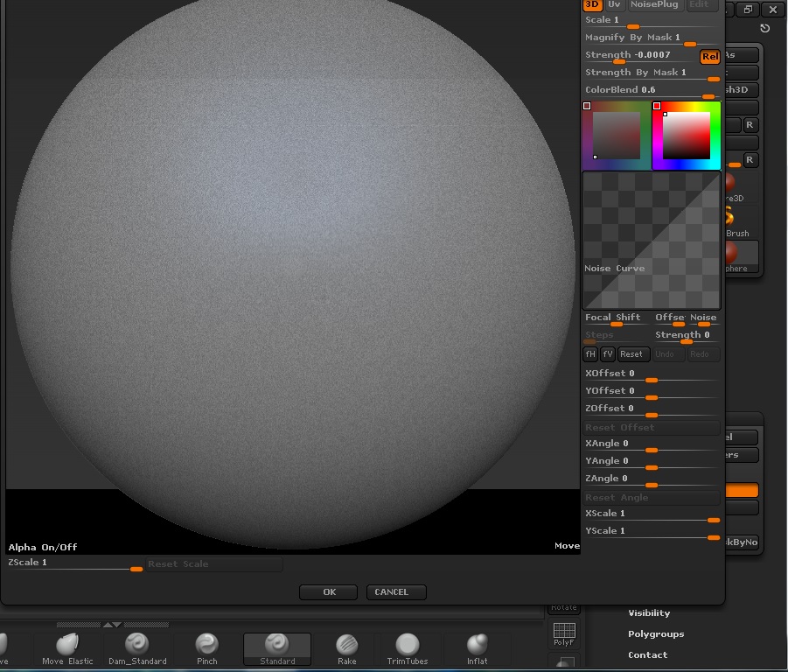Viewport: 788px width, 672px height.
Task: Click the YOffset slider
Action: [652, 392]
